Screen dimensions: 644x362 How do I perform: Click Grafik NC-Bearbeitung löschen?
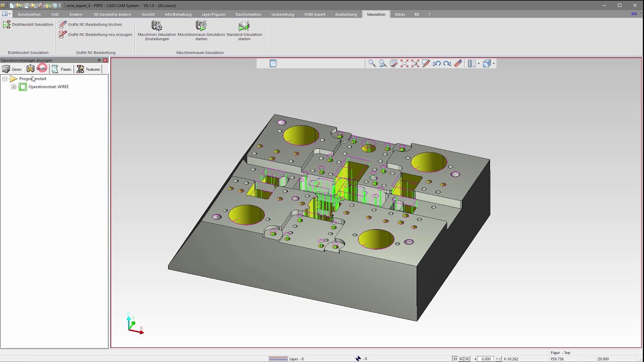91,25
